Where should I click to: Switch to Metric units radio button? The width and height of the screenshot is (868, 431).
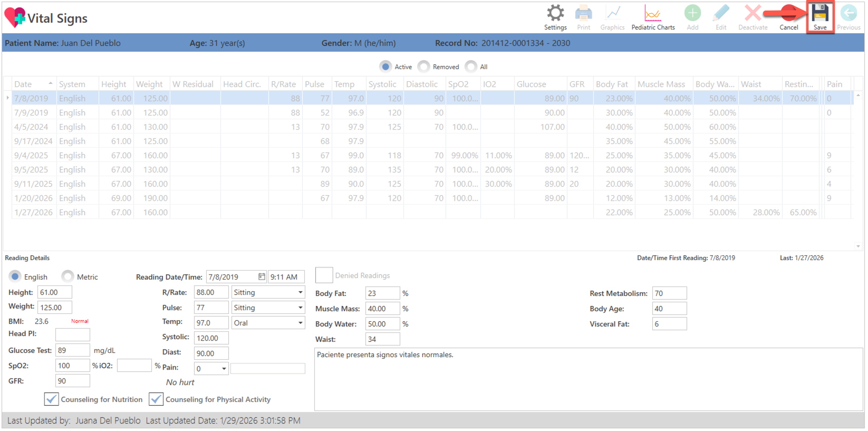pos(68,277)
